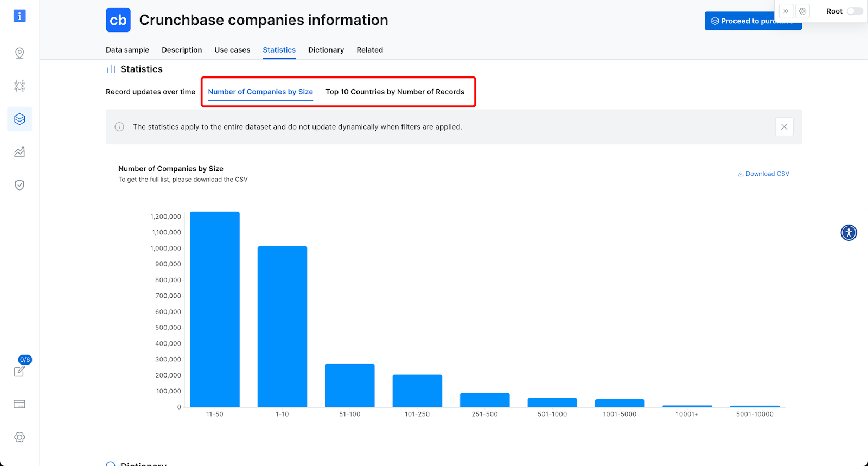Click the double chevron expand icon
The image size is (868, 466).
coord(786,11)
